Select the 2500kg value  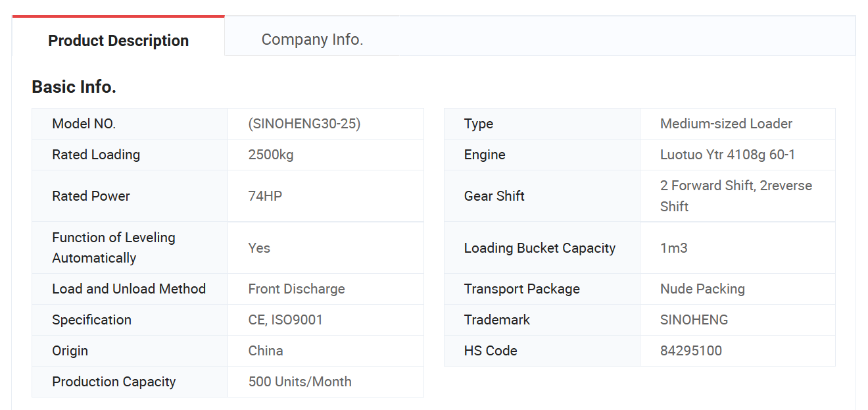[x=271, y=155]
